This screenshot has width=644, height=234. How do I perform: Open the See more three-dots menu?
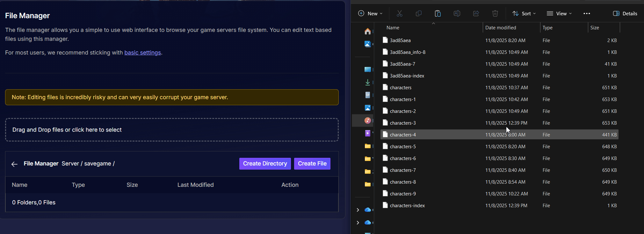click(587, 13)
